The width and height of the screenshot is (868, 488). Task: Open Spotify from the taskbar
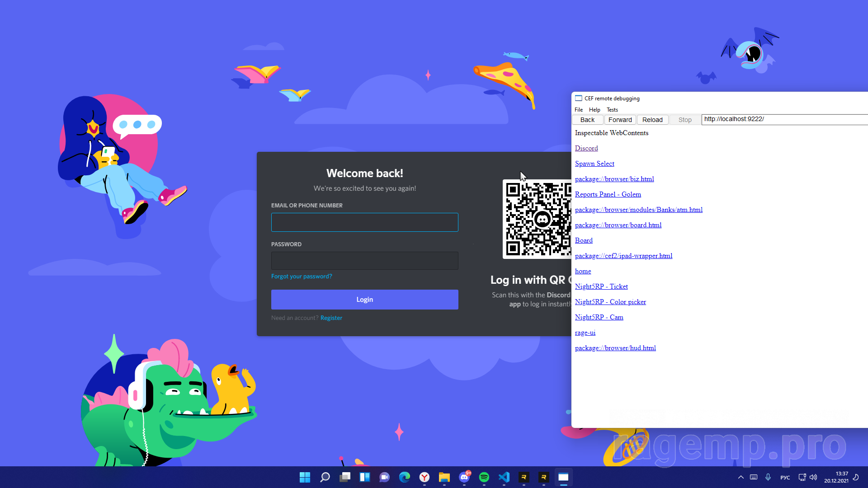pos(484,477)
